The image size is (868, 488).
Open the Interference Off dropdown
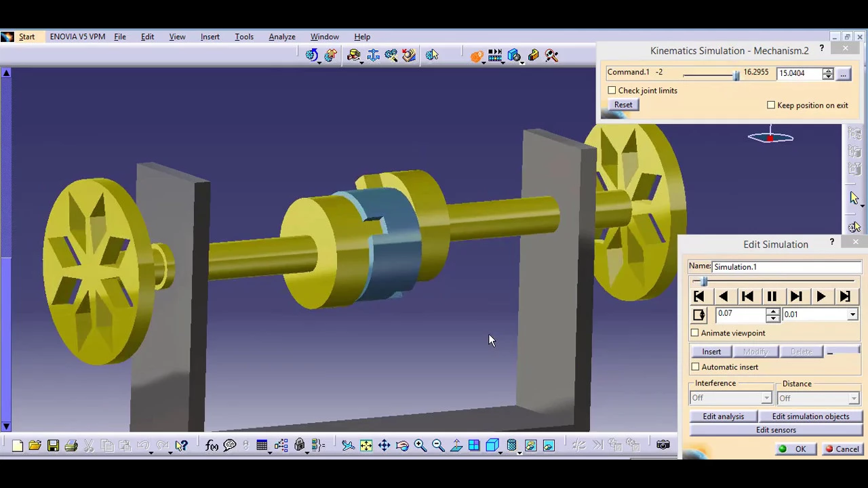tap(766, 399)
